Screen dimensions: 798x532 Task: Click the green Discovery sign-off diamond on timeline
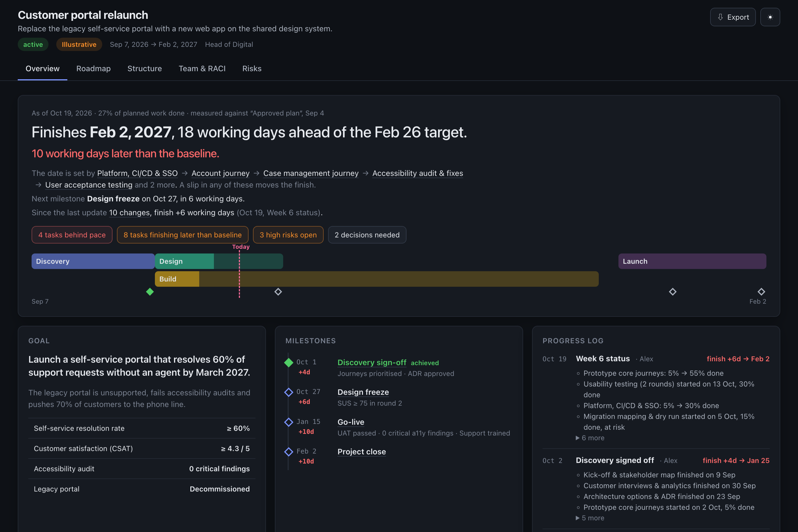(x=150, y=292)
